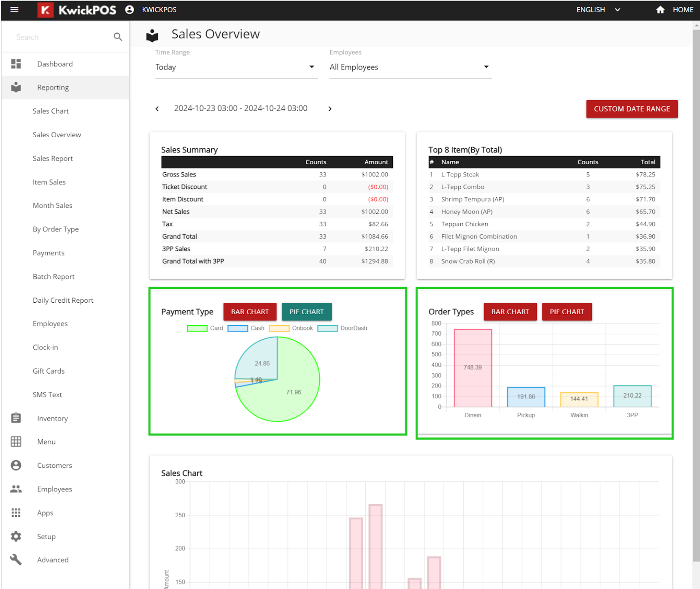
Task: Click the 3PP bar in Order Types
Action: click(x=632, y=396)
